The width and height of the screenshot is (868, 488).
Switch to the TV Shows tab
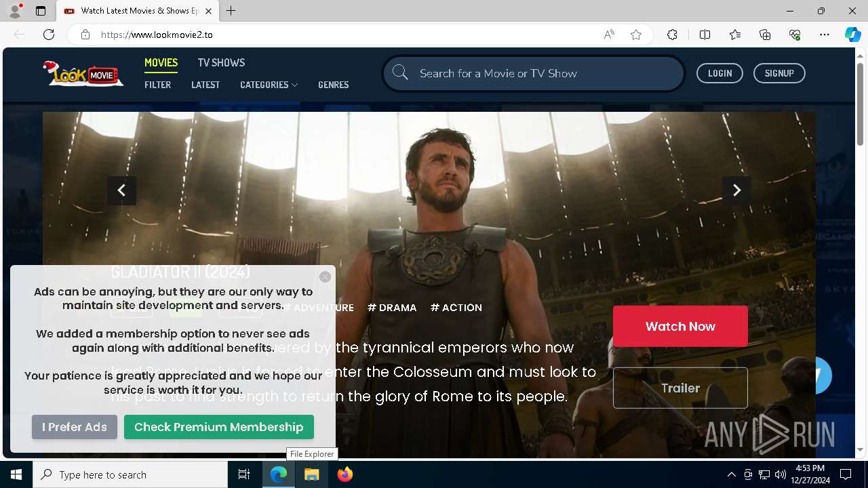(221, 62)
